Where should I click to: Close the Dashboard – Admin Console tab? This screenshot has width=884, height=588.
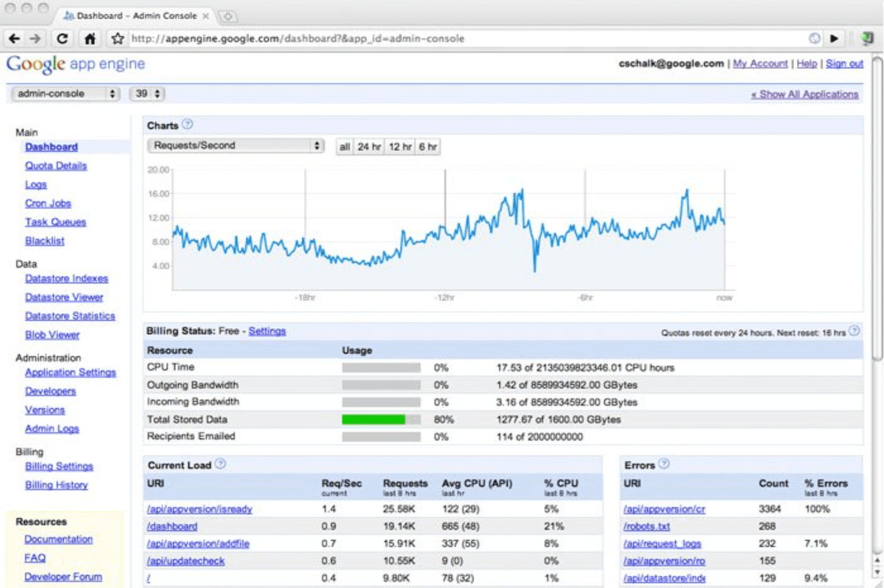(206, 16)
